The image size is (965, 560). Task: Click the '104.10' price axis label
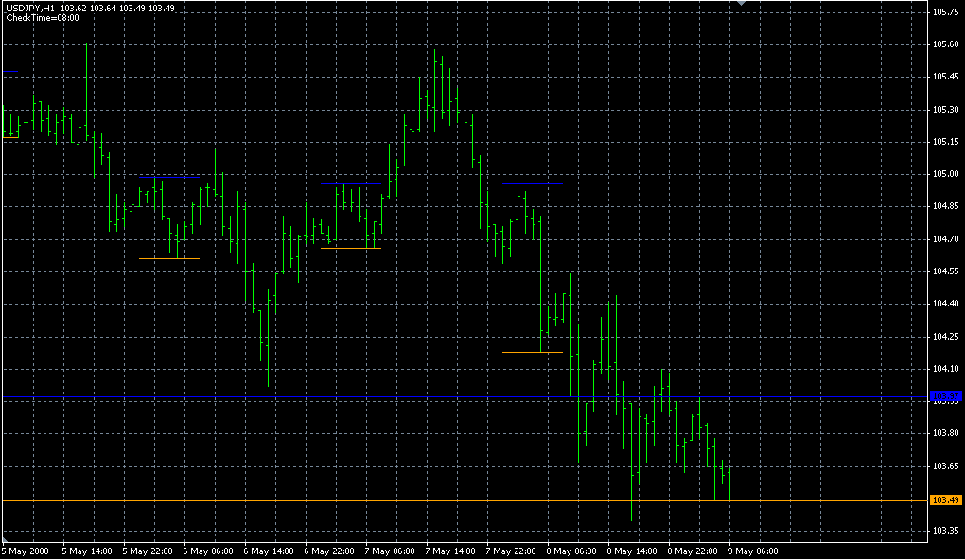(946, 369)
